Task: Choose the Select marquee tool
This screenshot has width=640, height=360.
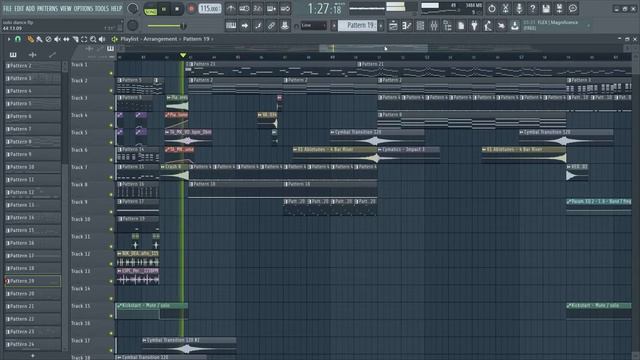Action: (84, 39)
